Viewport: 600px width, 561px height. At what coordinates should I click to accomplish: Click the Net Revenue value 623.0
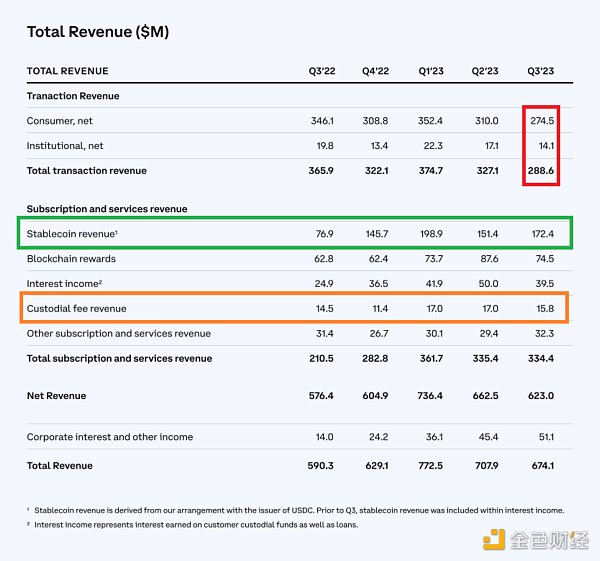pyautogui.click(x=541, y=396)
